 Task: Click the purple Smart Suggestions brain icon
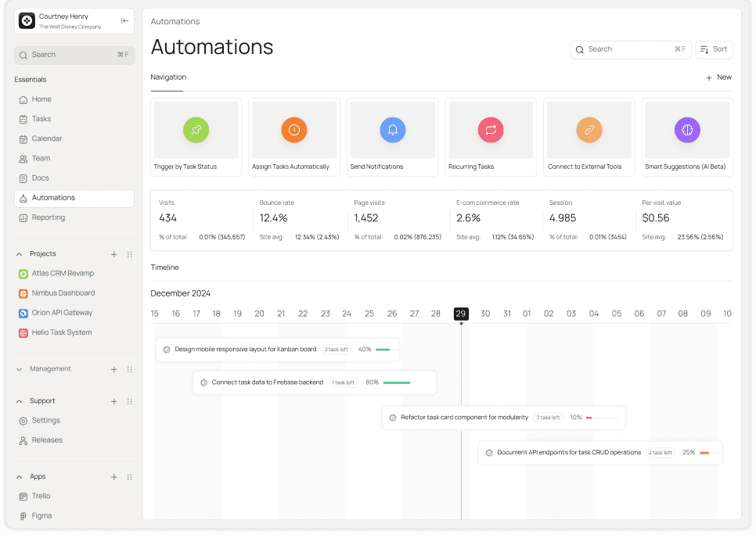coord(688,130)
